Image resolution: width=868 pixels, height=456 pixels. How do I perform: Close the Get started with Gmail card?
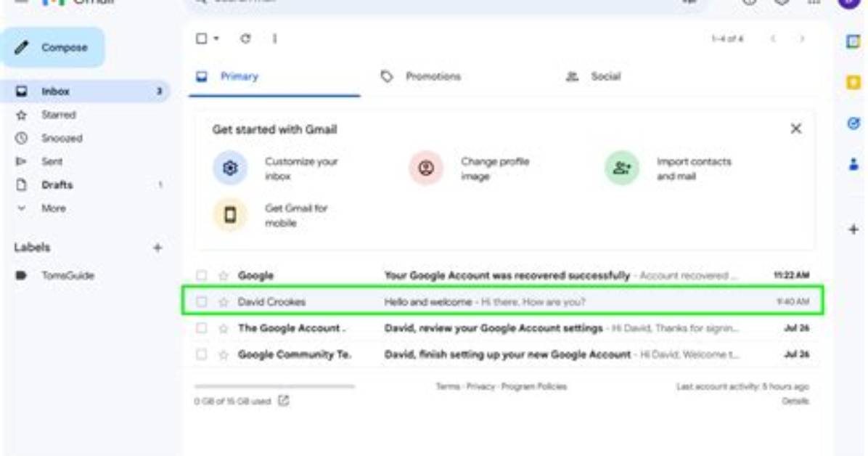[x=796, y=129]
